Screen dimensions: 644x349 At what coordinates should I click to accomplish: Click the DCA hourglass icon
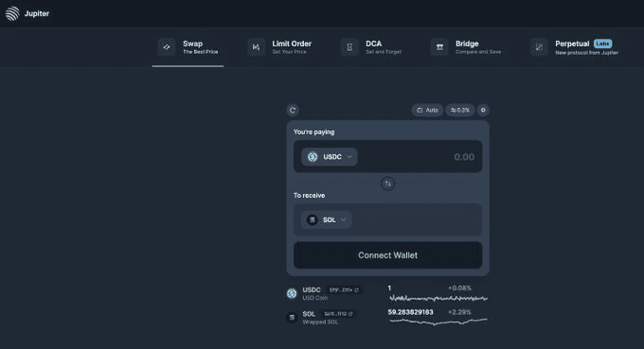click(x=349, y=47)
